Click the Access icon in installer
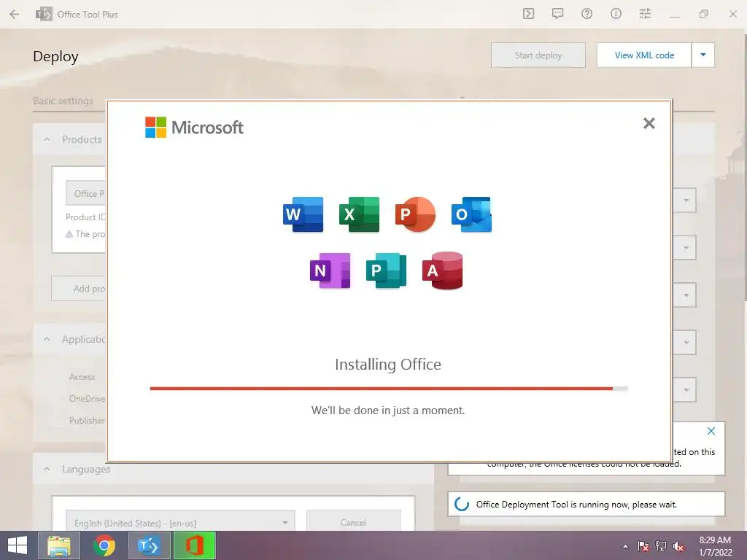This screenshot has height=560, width=747. 443,271
